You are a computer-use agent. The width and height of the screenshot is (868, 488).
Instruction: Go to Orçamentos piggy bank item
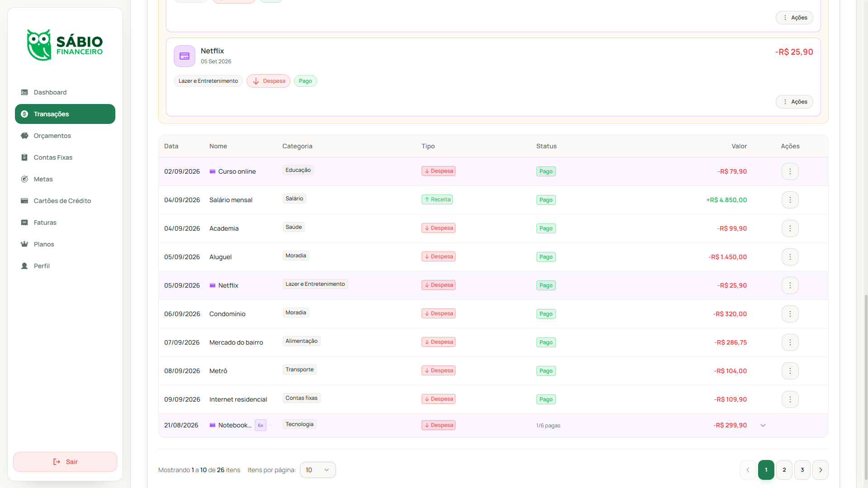click(x=65, y=136)
